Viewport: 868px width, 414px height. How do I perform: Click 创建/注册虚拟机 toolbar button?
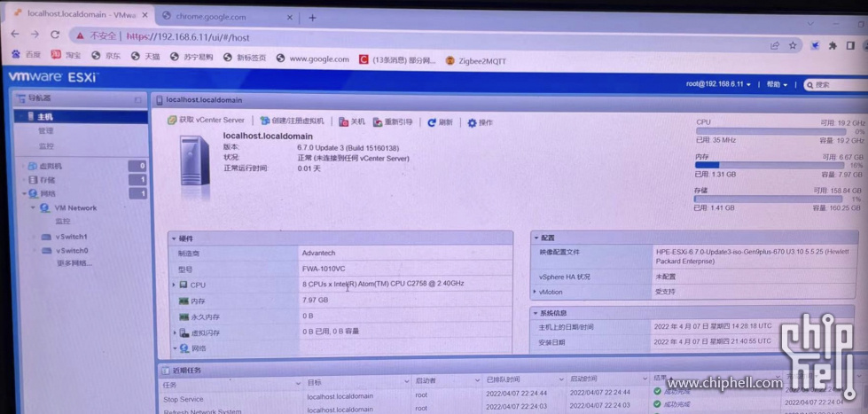pyautogui.click(x=292, y=121)
